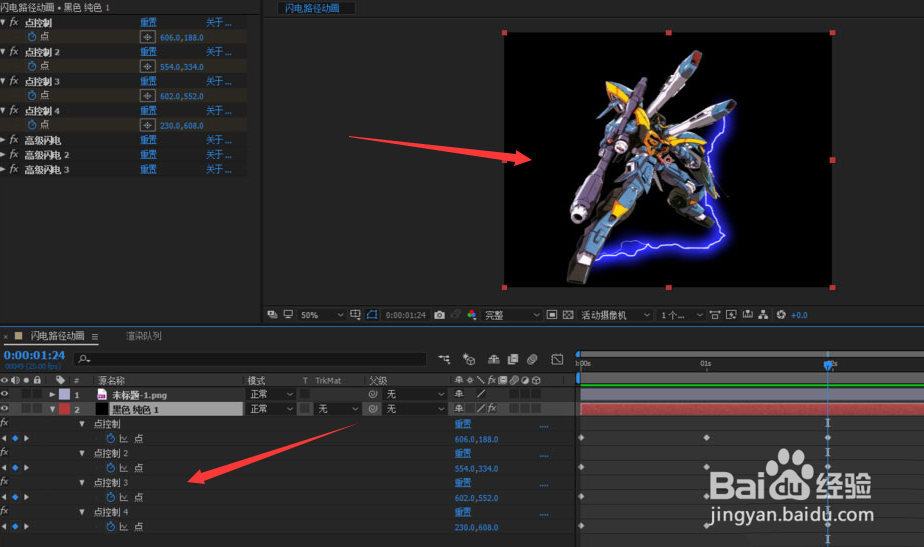924x547 pixels.
Task: Switch to 闪电路径动画 timeline tab
Action: 57,336
